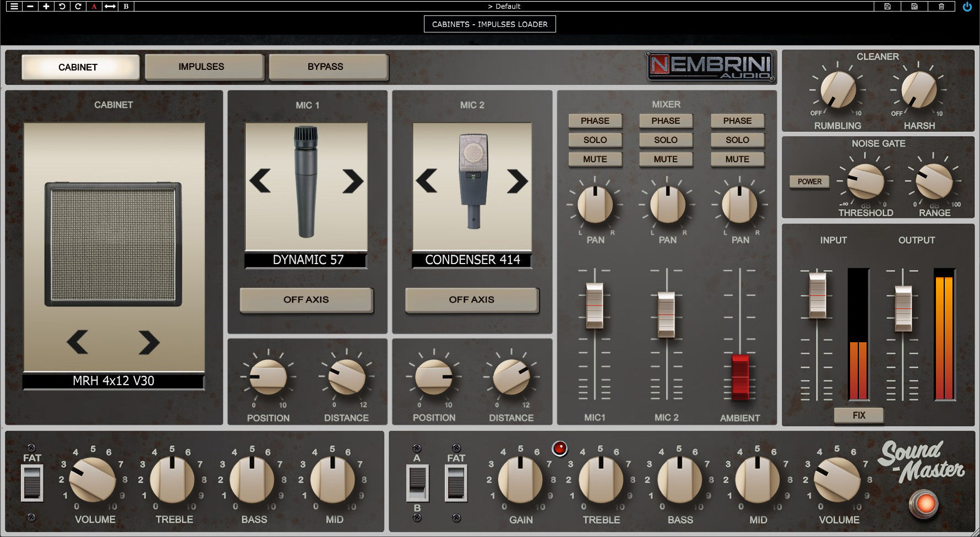This screenshot has height=537, width=980.
Task: Save preset with the floppy disk icon
Action: [x=888, y=7]
